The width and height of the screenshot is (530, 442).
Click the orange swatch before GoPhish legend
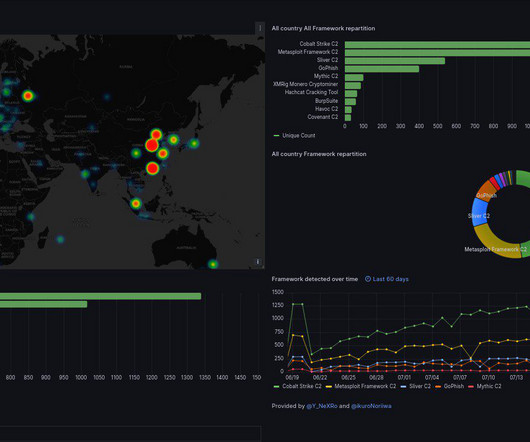pyautogui.click(x=438, y=386)
